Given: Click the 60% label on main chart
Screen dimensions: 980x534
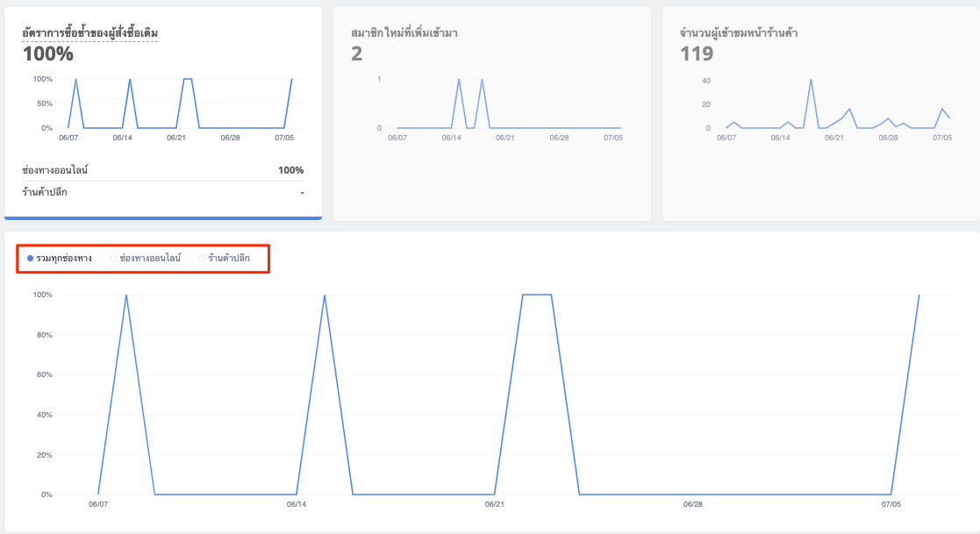Looking at the screenshot, I should pos(45,374).
